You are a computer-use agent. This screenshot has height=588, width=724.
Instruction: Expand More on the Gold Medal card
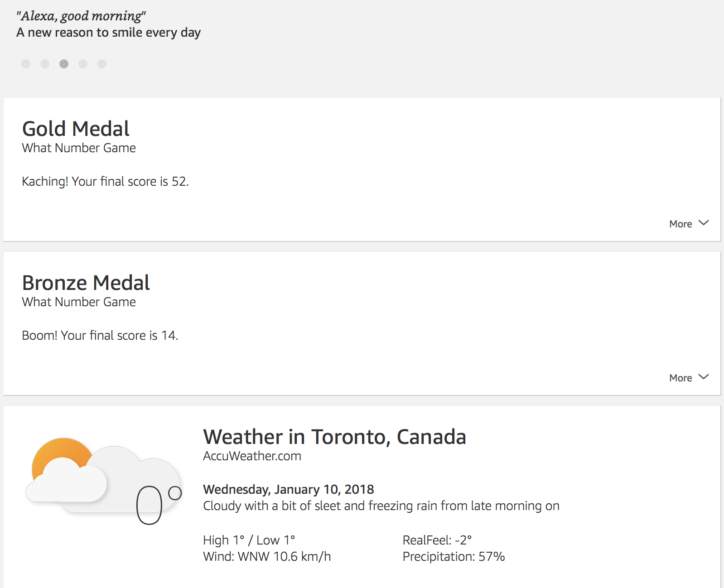click(688, 224)
